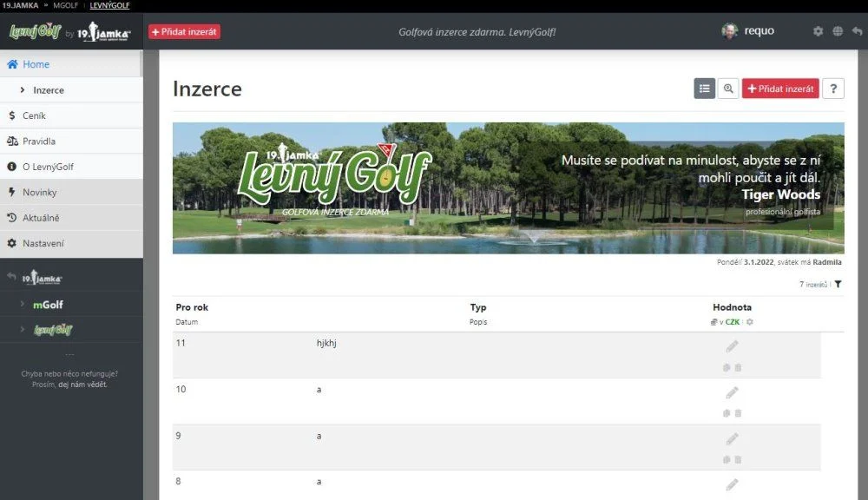
Task: Duplicate ad row 11
Action: click(x=727, y=368)
